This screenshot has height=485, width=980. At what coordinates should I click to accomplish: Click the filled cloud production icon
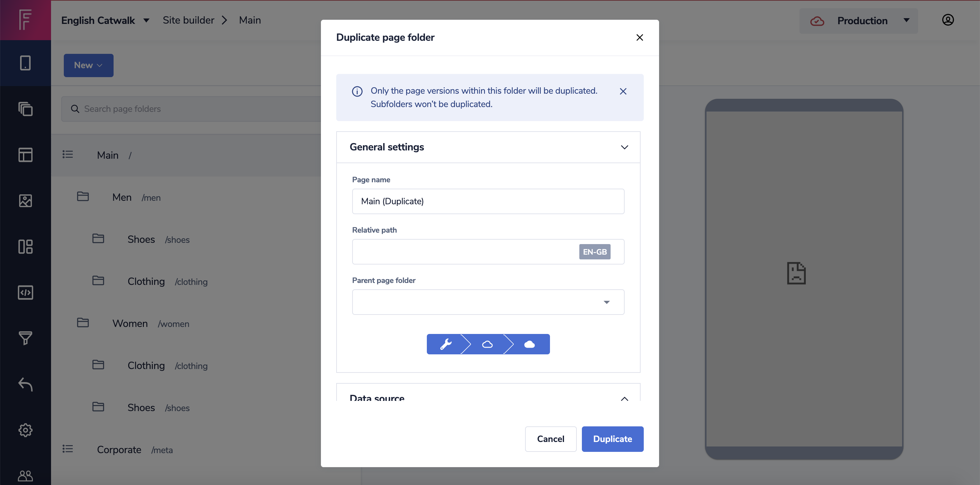529,344
